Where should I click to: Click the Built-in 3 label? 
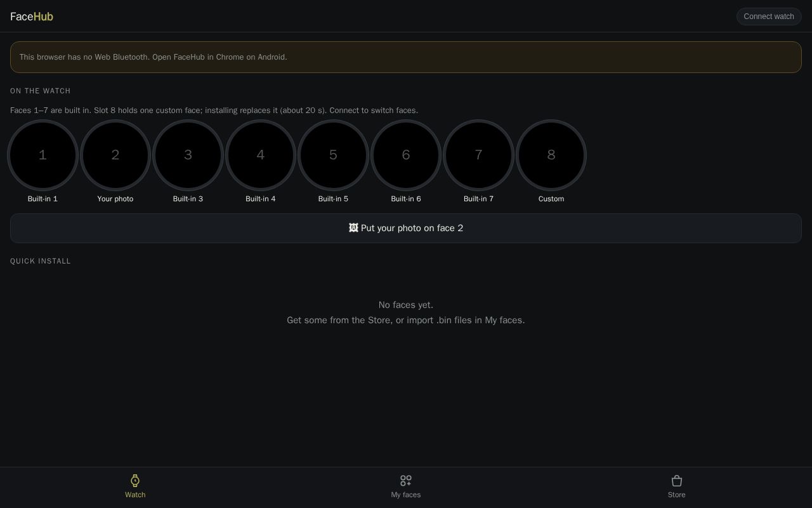[x=188, y=199]
